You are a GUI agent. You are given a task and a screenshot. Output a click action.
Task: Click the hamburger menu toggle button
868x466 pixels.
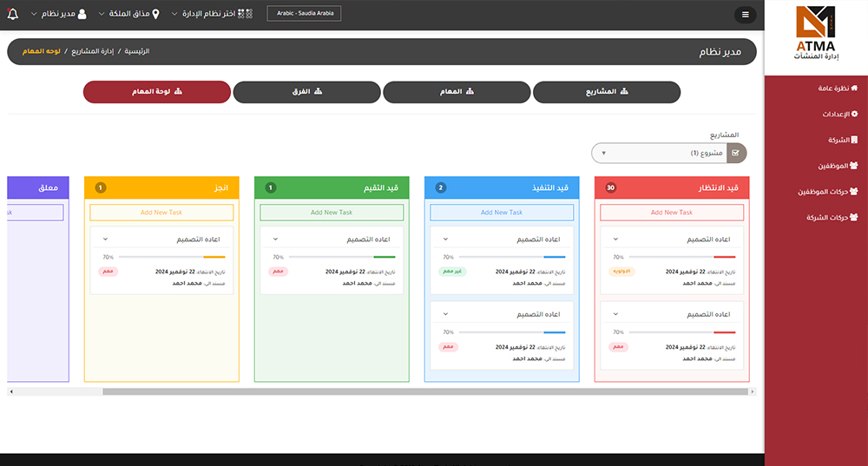(745, 14)
